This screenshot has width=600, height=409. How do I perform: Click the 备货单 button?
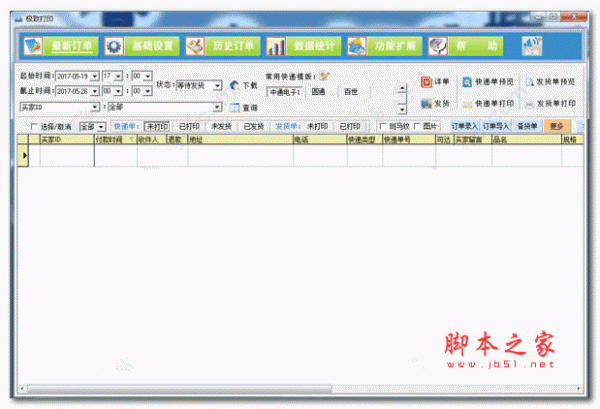pos(527,126)
